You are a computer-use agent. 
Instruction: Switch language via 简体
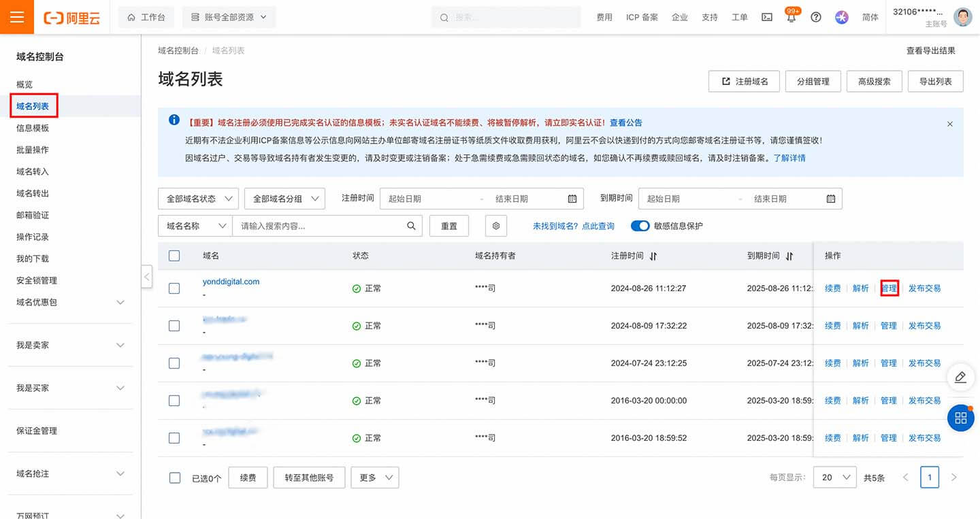click(x=870, y=18)
